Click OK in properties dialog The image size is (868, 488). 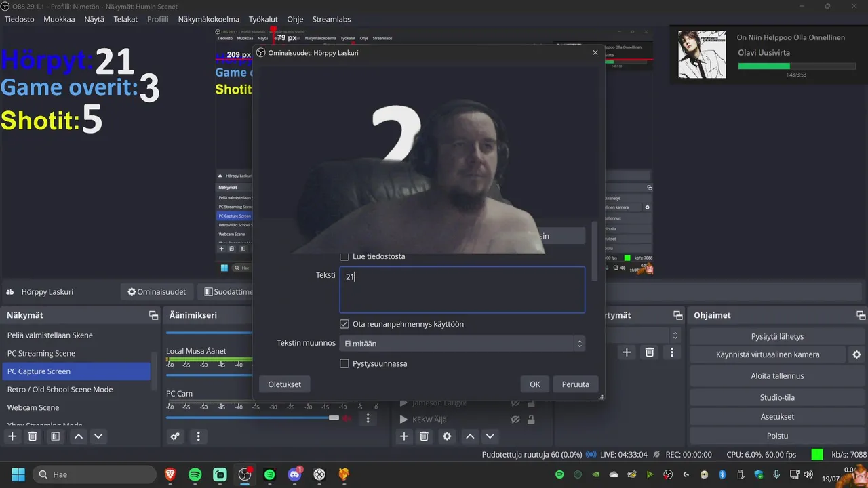pos(535,384)
